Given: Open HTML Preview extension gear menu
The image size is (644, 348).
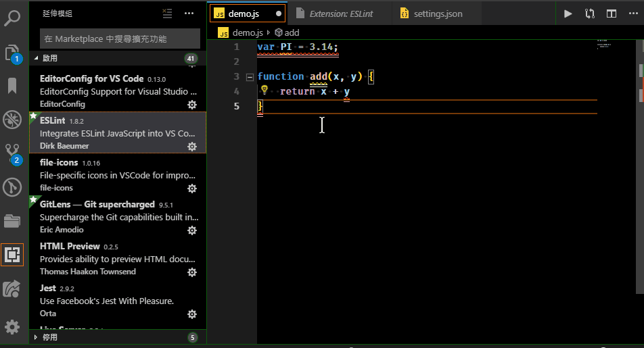Looking at the screenshot, I should 192,272.
